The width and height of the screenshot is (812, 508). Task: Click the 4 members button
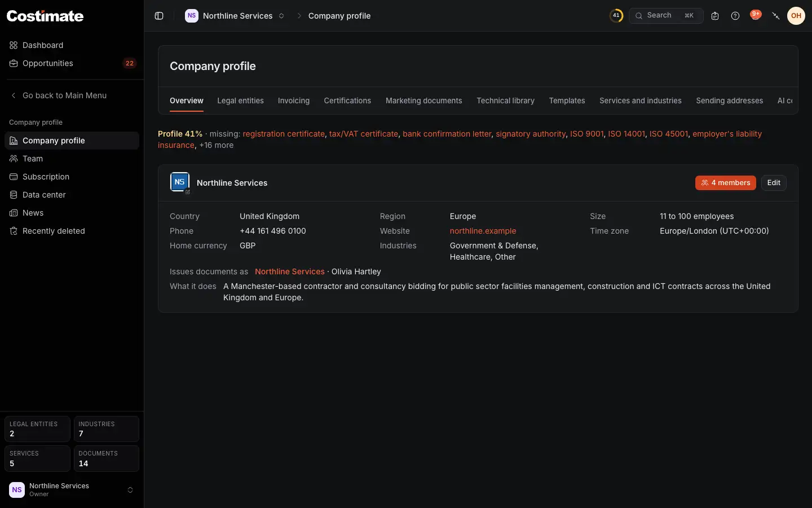pos(726,183)
